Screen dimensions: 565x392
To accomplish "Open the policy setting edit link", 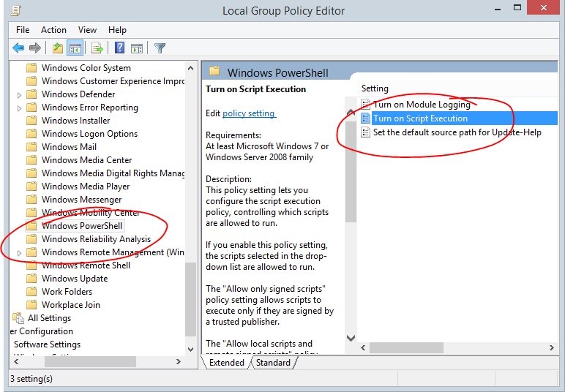I will click(x=249, y=113).
